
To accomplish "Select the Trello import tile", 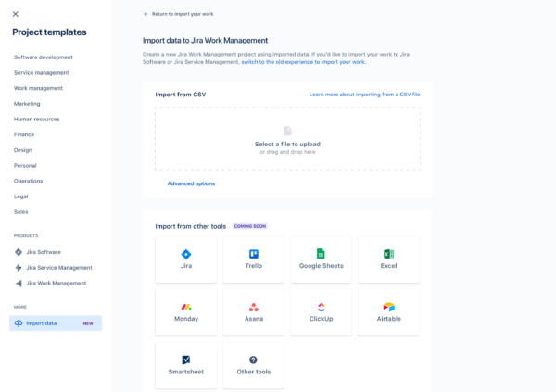I will pos(253,259).
